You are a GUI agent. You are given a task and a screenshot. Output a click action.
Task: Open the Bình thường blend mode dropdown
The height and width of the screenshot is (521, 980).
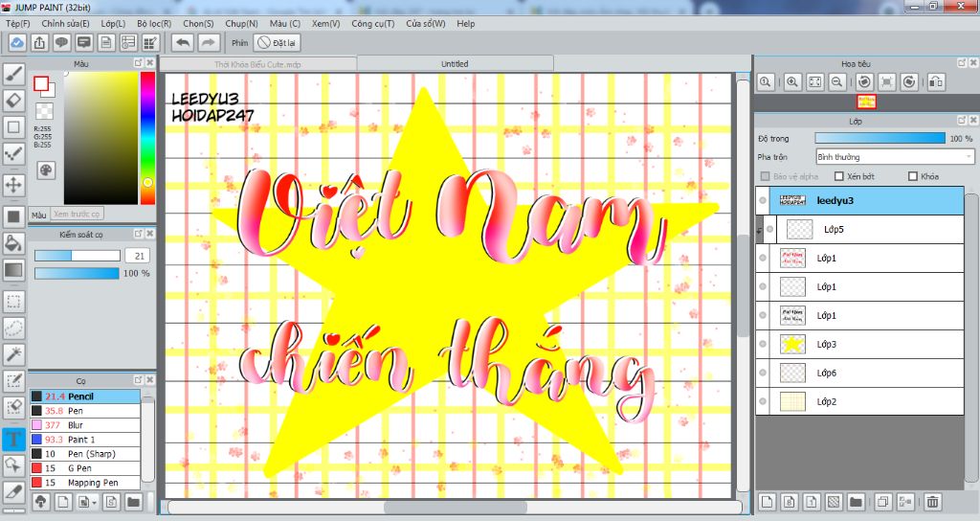(x=895, y=157)
